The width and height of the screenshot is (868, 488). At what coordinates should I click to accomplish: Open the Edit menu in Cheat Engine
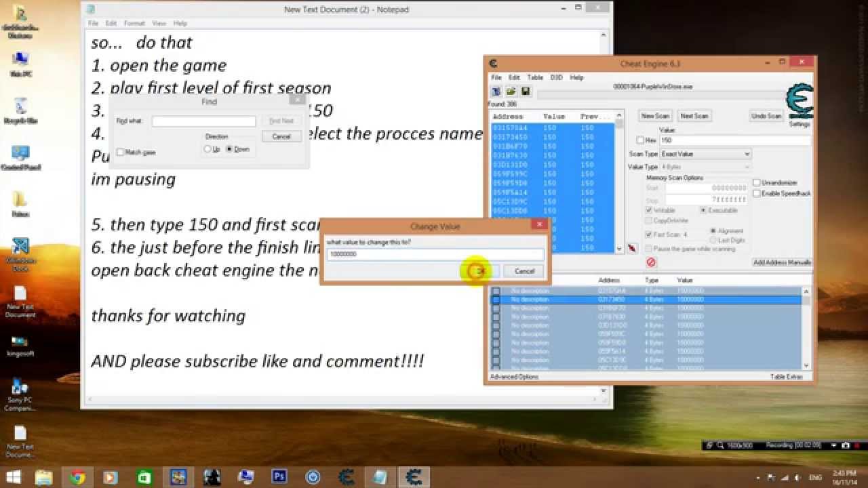click(515, 77)
